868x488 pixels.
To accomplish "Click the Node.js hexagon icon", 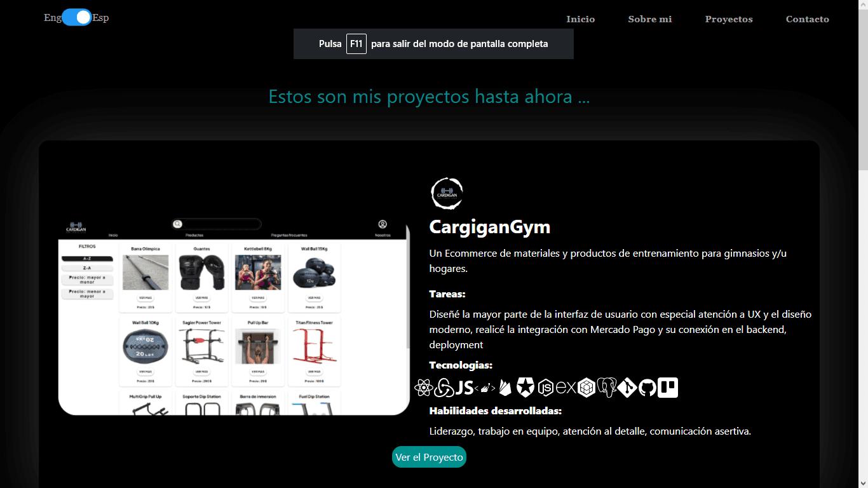I will click(546, 388).
